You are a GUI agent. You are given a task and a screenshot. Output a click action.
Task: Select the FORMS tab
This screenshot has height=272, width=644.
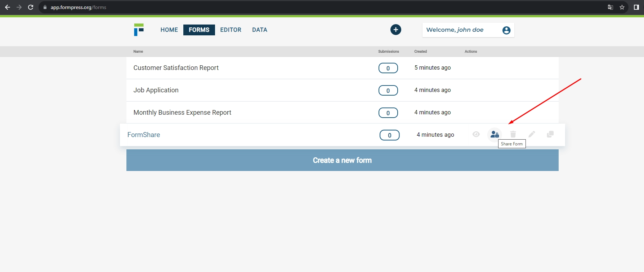coord(199,30)
